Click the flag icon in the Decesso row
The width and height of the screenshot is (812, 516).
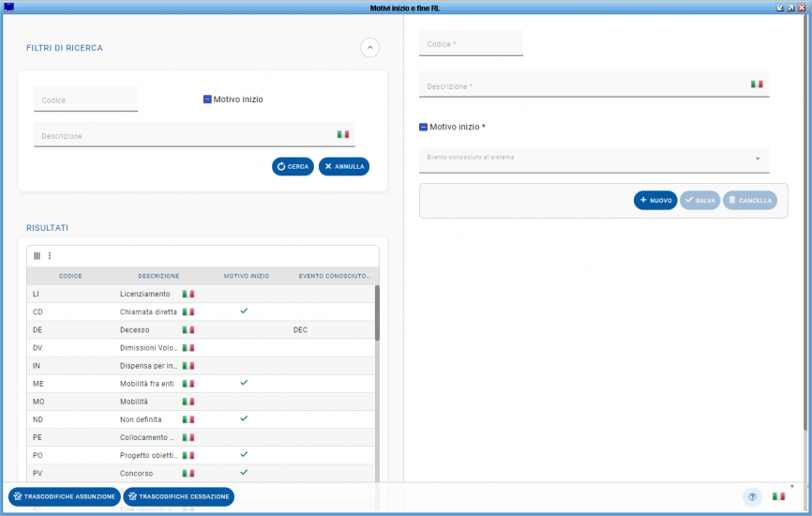tap(188, 330)
